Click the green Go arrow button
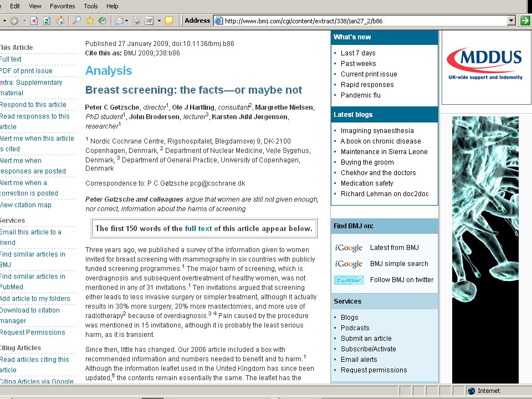The height and width of the screenshot is (399, 532). (x=525, y=21)
